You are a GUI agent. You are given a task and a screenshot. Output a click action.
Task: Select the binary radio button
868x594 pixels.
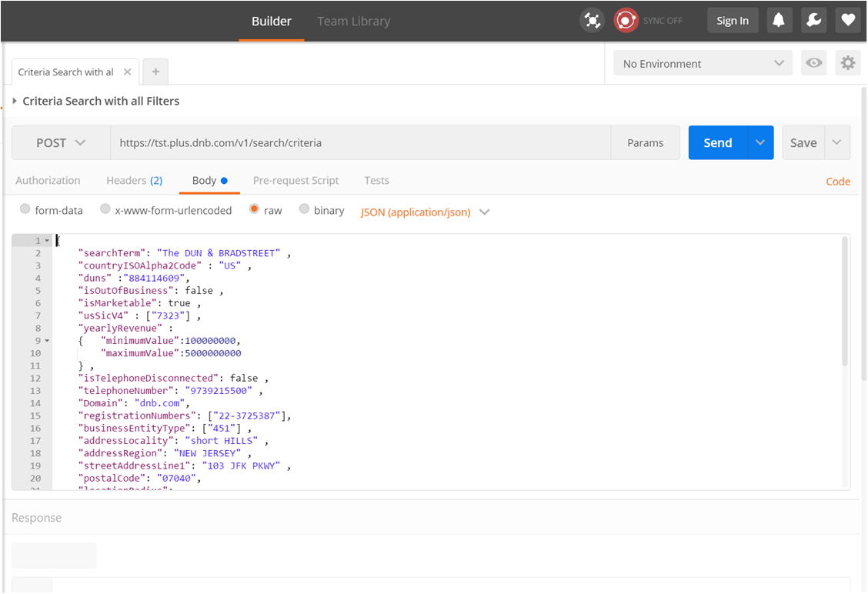coord(304,209)
